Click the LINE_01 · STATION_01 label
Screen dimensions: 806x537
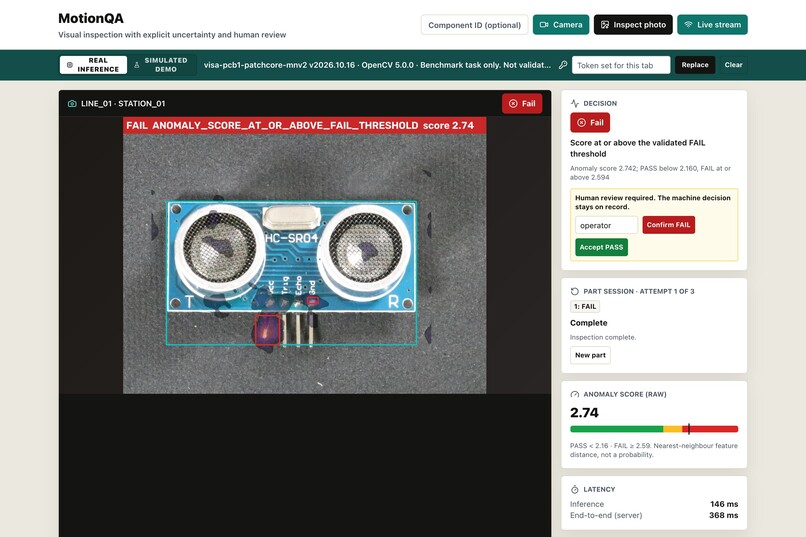(x=123, y=103)
